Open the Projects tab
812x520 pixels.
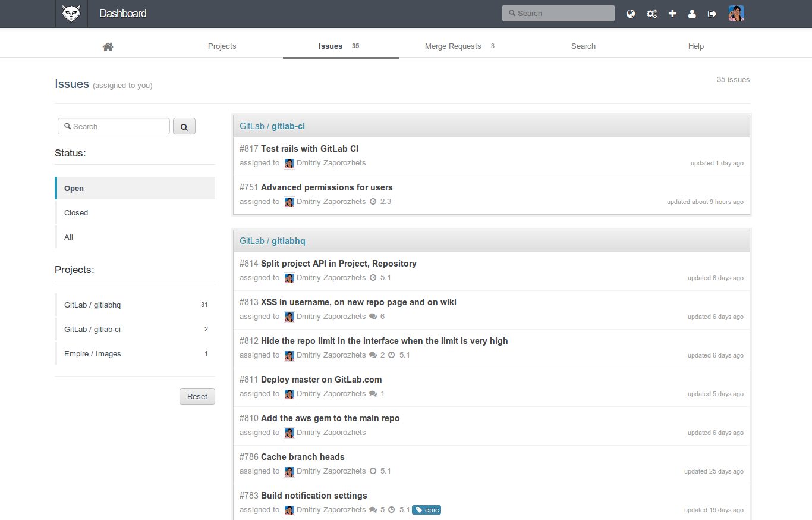click(x=222, y=46)
